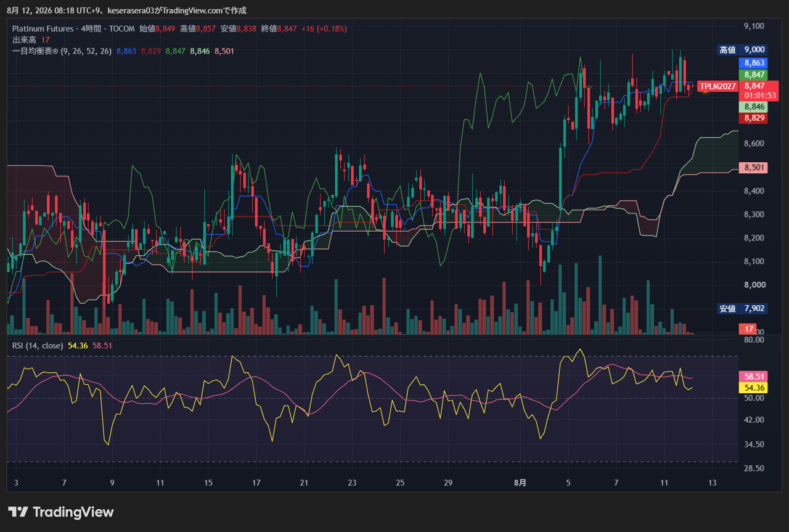The width and height of the screenshot is (789, 532).
Task: Click the 8,846 value in Ichimoku legend
Action: 200,51
